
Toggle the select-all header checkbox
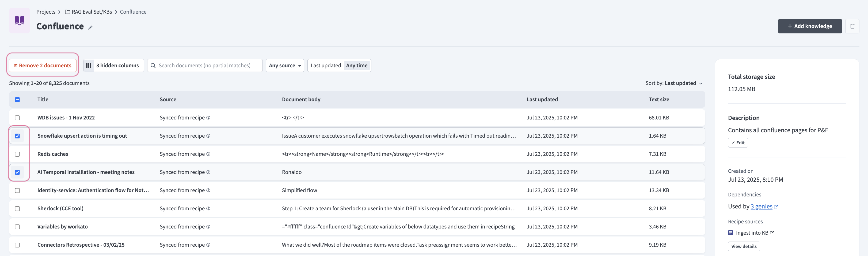[17, 100]
